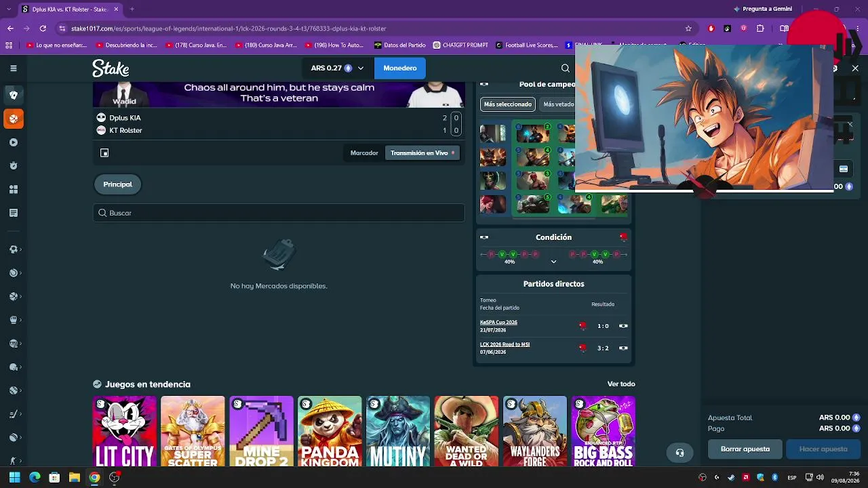Toggle the mini-player icon below team names

click(x=104, y=152)
